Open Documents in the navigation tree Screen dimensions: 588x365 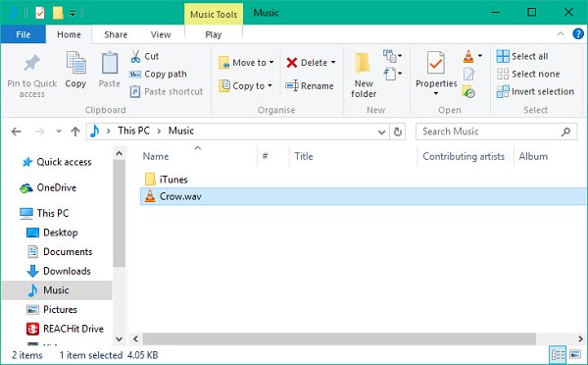pyautogui.click(x=60, y=251)
